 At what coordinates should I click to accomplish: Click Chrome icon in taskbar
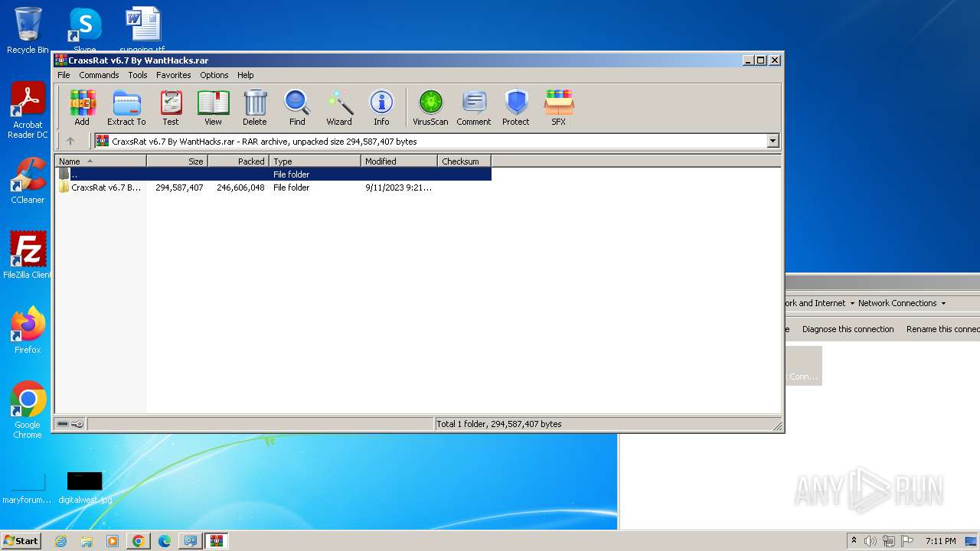pos(138,541)
